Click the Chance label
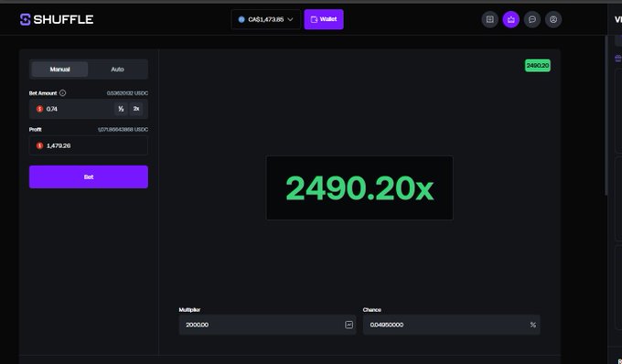The image size is (622, 364). click(372, 310)
